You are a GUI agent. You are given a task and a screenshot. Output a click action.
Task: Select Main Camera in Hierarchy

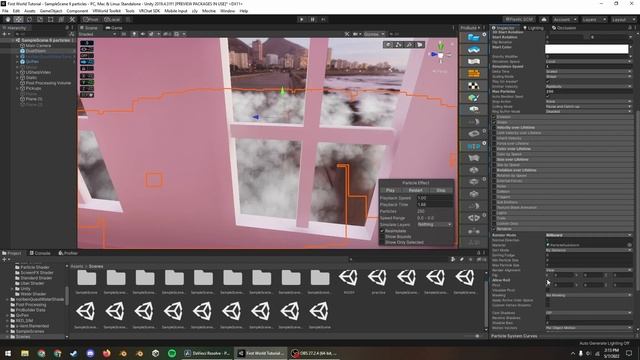(38, 46)
